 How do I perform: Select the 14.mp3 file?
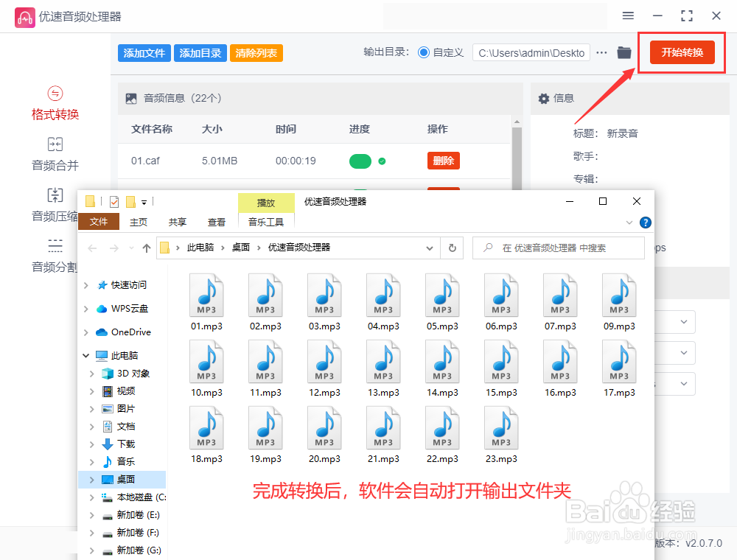[442, 368]
